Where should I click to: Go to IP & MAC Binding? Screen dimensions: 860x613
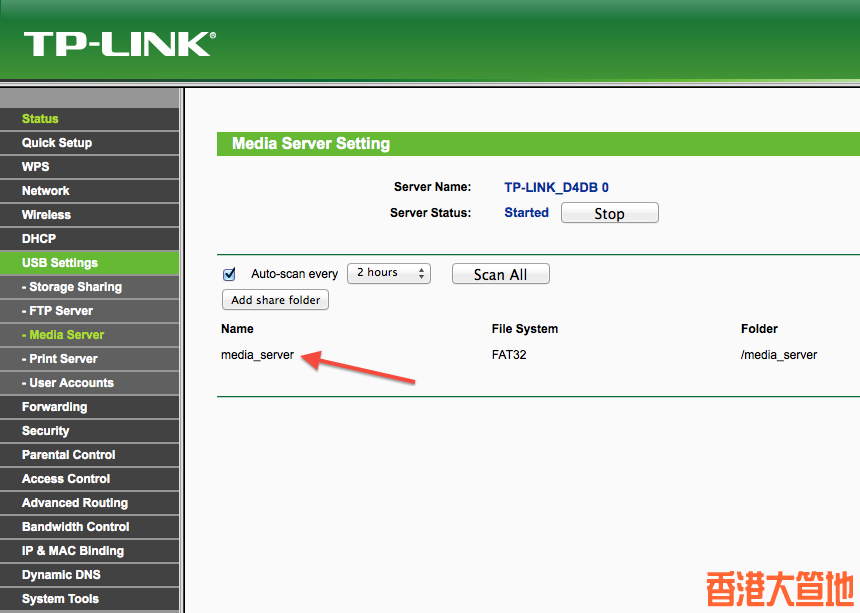89,551
